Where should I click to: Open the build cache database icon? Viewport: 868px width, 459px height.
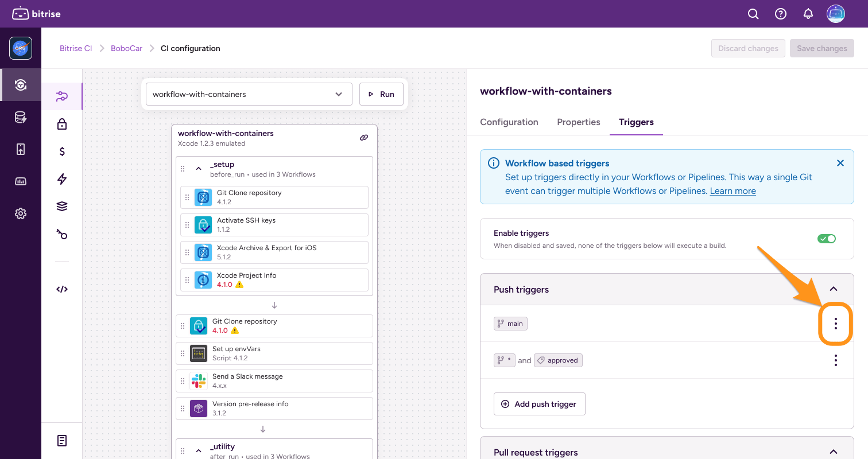pos(21,117)
